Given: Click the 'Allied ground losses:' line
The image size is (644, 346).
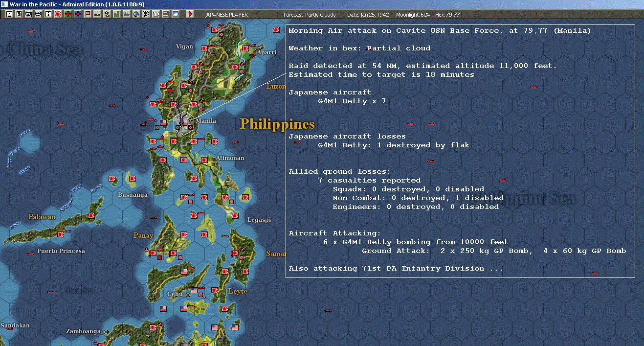Looking at the screenshot, I should pyautogui.click(x=340, y=172).
